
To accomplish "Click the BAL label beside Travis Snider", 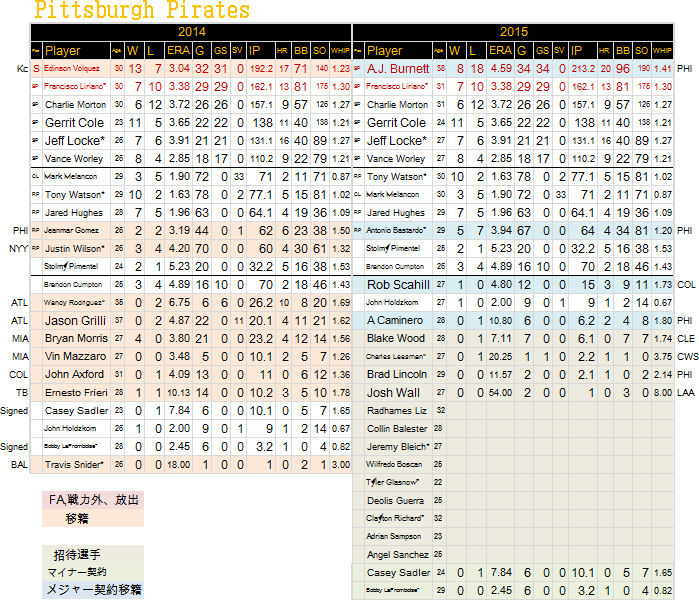I will (x=19, y=464).
